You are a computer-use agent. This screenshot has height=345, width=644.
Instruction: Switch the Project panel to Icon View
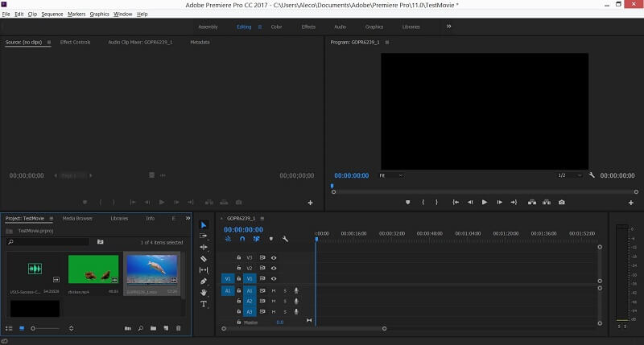point(22,328)
